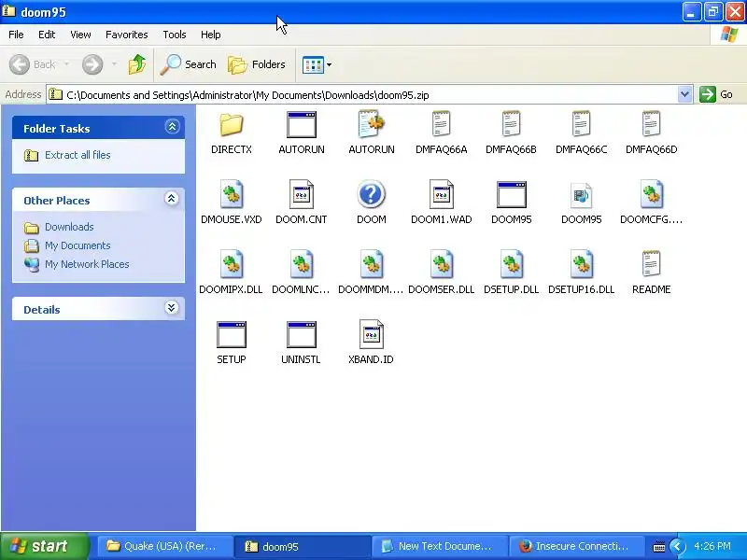
Task: Click the Back navigation button
Action: click(x=33, y=64)
